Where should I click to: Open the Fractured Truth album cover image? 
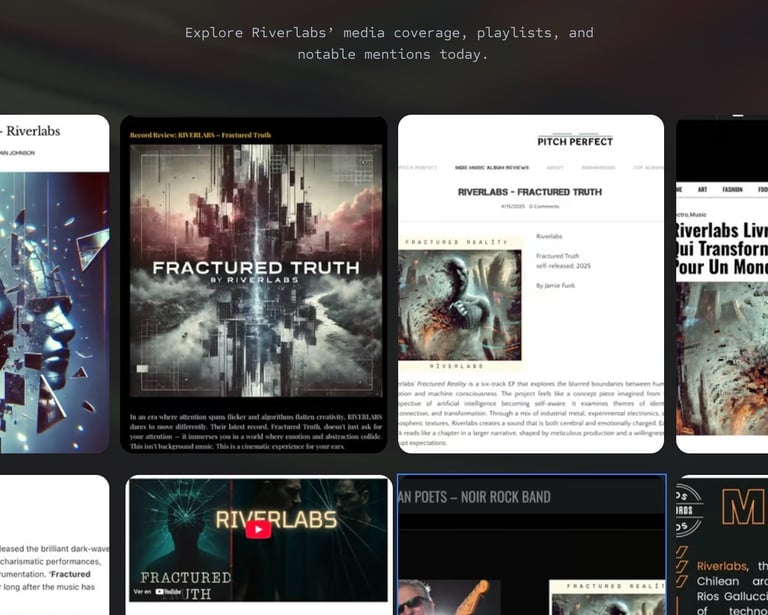coord(256,270)
